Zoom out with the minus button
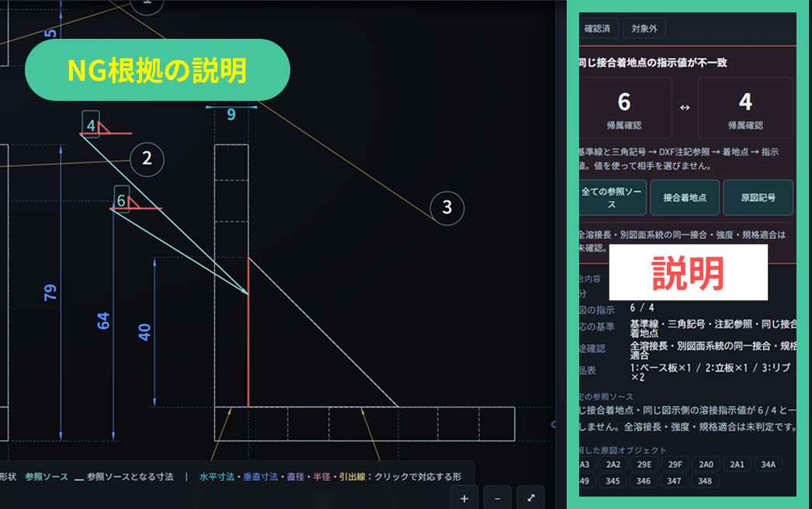The height and width of the screenshot is (509, 812). (497, 498)
